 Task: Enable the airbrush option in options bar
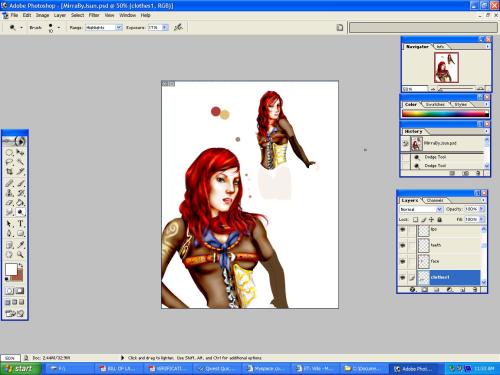coord(178,27)
